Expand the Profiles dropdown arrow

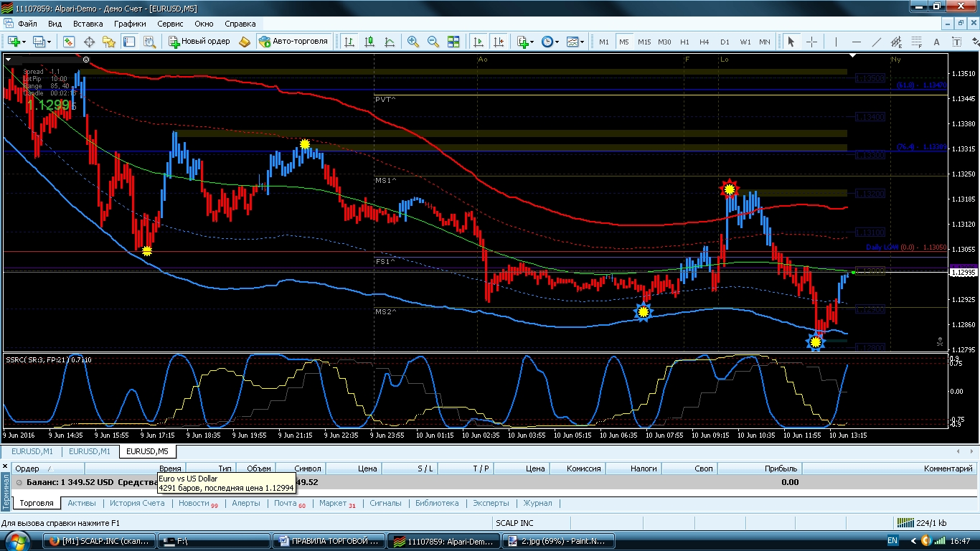point(50,42)
